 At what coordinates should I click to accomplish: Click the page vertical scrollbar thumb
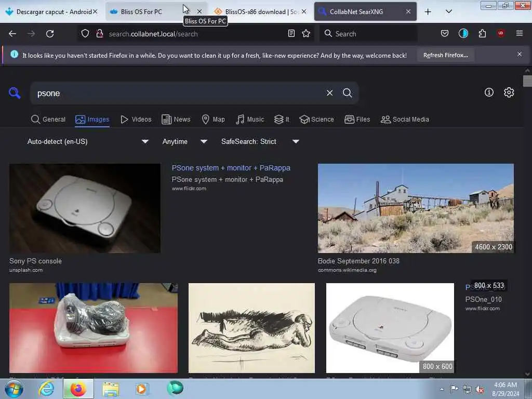[527, 81]
